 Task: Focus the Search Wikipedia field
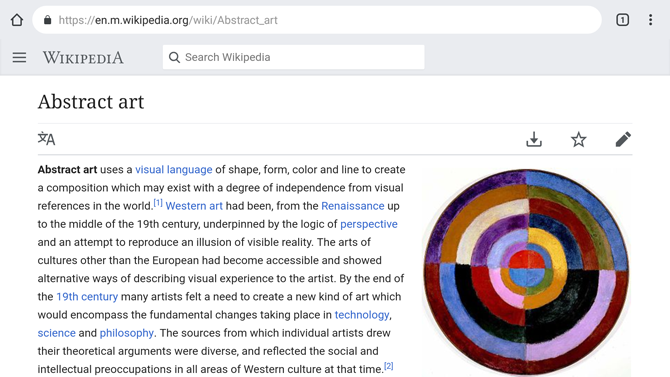tap(293, 57)
